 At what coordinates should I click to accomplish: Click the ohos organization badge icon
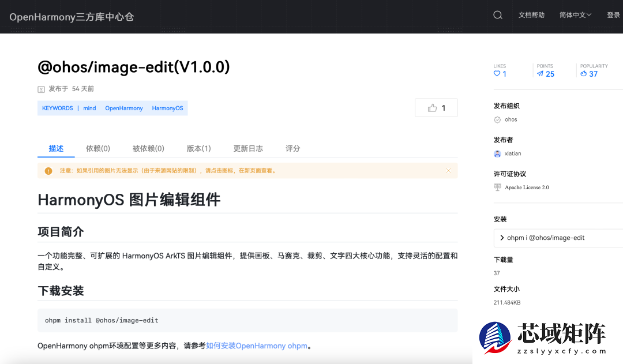497,119
